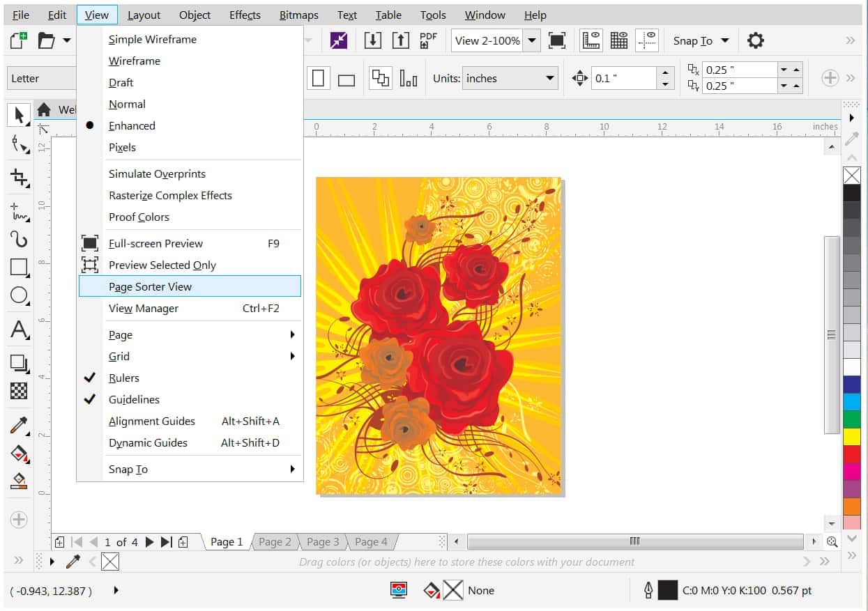Expand the Snap To dropdown
This screenshot has width=868, height=611.
[701, 40]
